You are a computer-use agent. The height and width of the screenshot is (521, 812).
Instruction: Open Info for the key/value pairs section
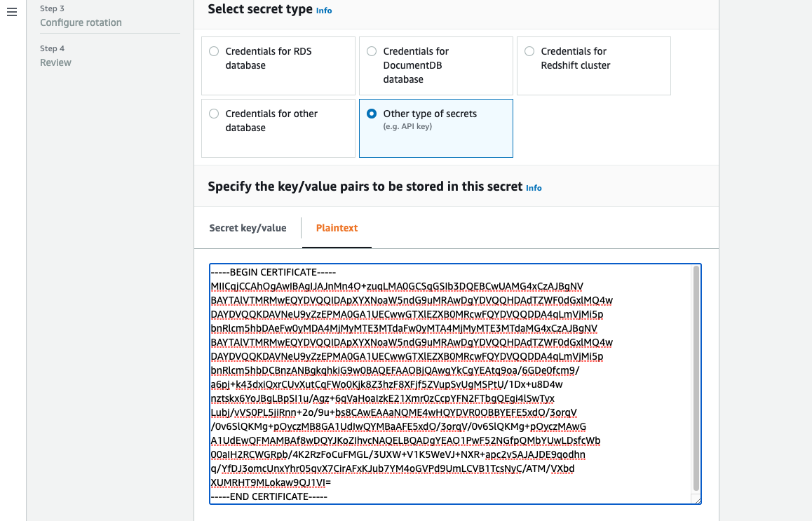pos(533,188)
